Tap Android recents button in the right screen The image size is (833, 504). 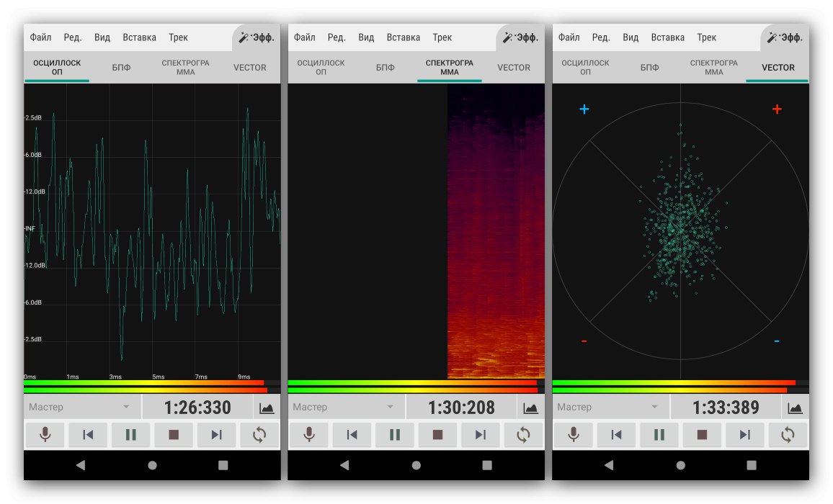click(751, 465)
